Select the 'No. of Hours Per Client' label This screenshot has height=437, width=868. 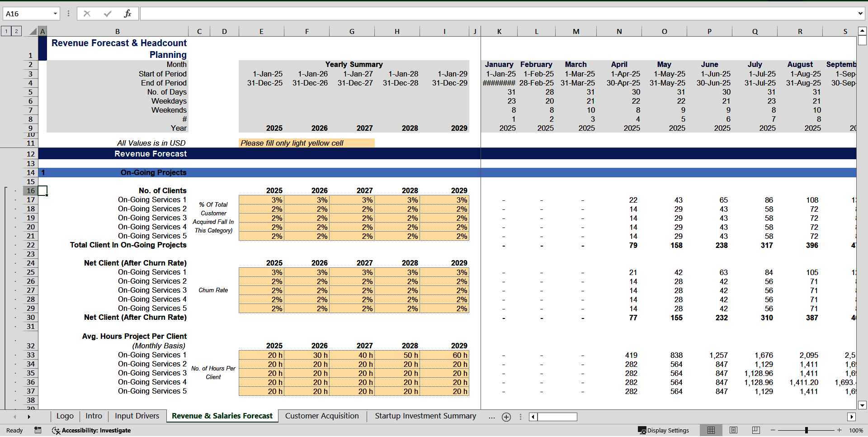(x=213, y=373)
